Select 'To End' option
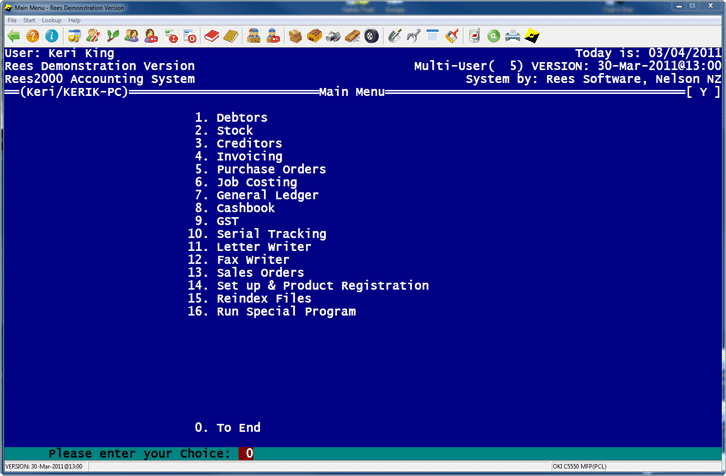Screen dimensions: 726x476 pyautogui.click(x=238, y=427)
